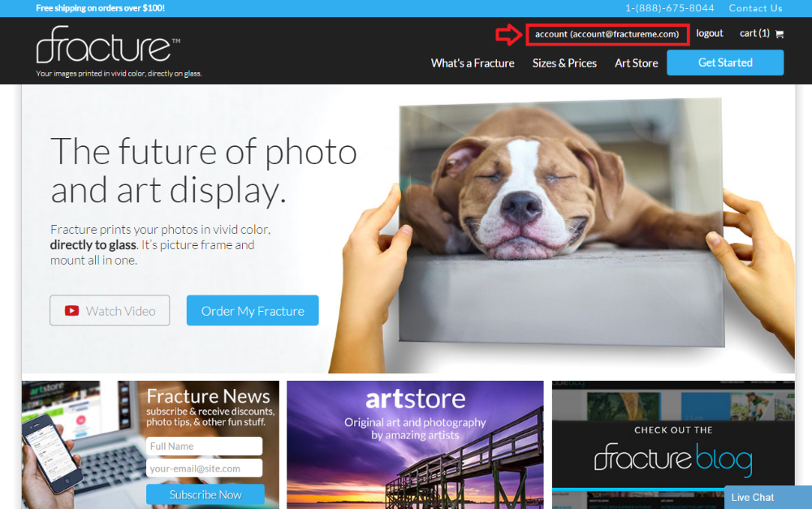The image size is (812, 509).
Task: Click the Fracture logo
Action: pos(108,45)
